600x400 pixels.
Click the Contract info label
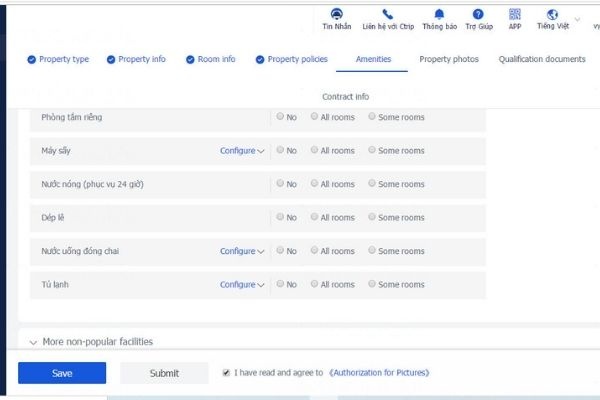[346, 97]
